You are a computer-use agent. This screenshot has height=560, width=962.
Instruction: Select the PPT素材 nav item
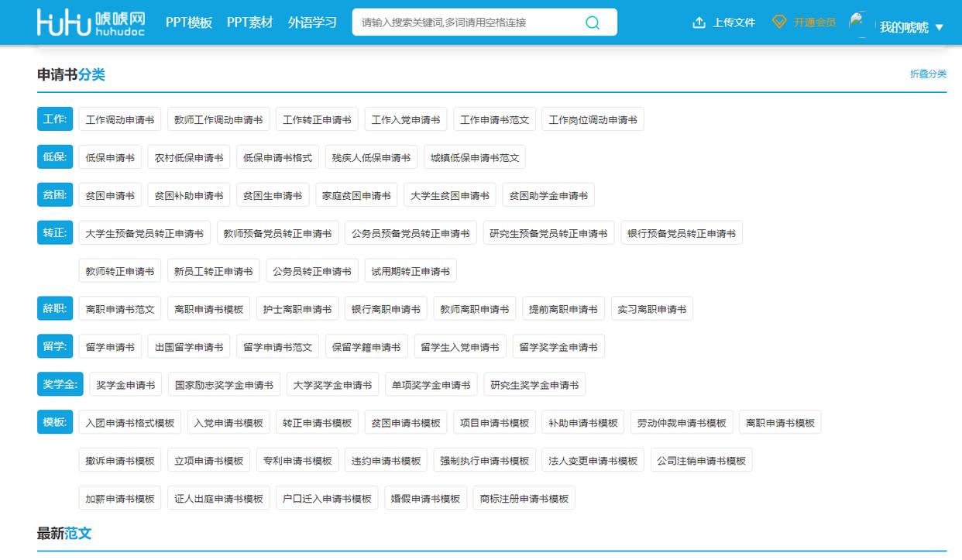pos(249,23)
